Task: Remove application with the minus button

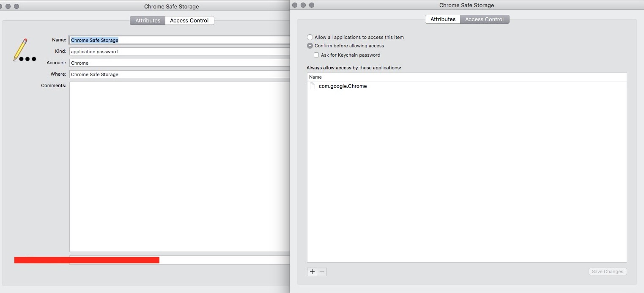Action: [x=322, y=272]
